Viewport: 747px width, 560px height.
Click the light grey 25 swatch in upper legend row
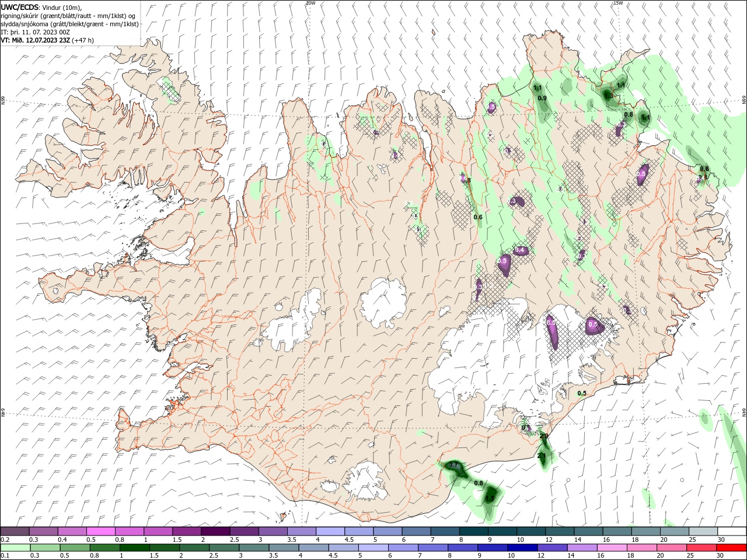pos(703,531)
